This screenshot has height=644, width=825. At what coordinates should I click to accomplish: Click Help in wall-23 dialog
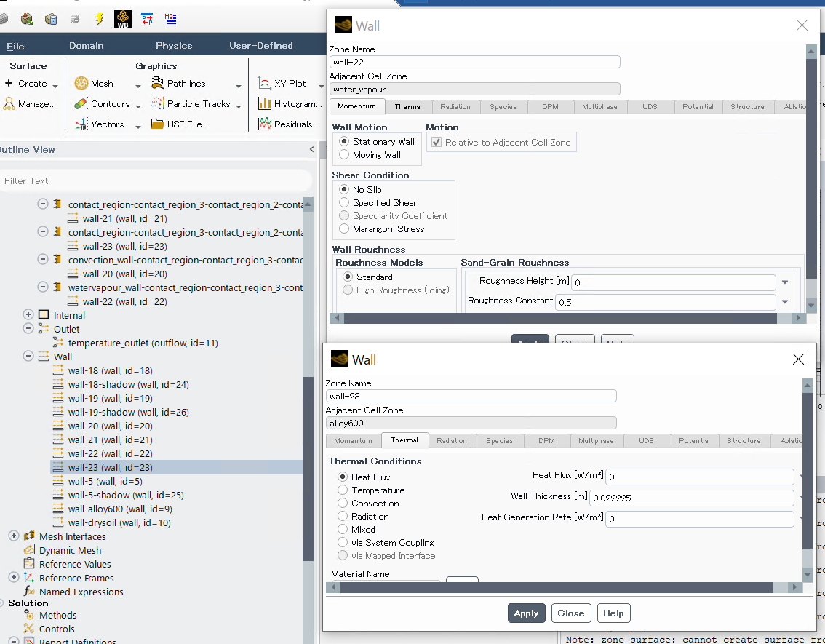[613, 613]
